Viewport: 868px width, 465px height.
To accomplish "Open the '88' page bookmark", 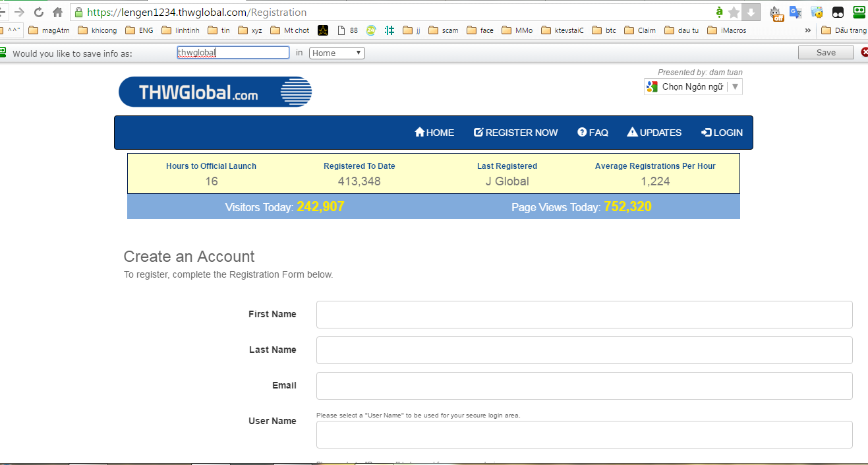I will point(347,30).
